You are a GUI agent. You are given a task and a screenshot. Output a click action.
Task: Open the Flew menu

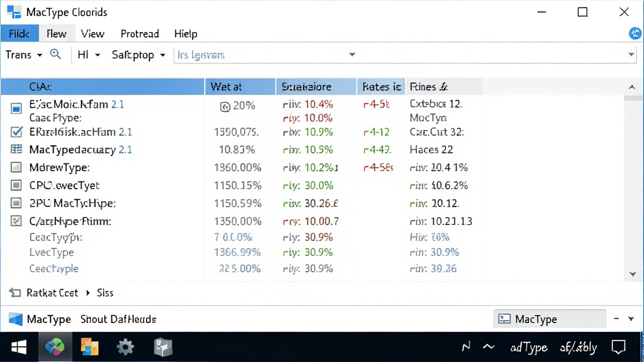tap(56, 34)
